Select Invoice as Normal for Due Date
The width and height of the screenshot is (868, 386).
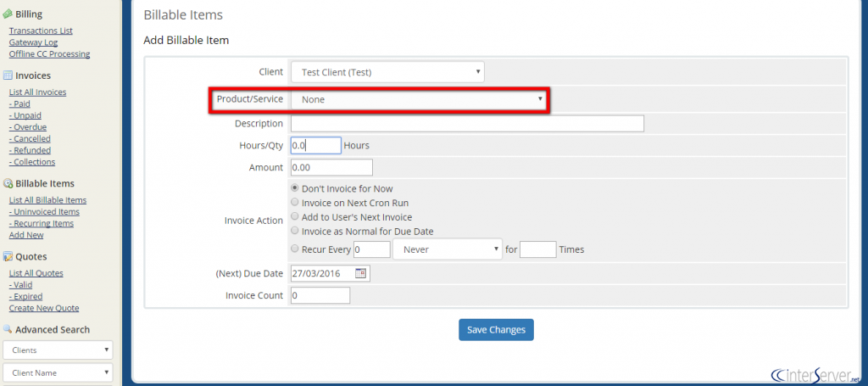click(295, 231)
